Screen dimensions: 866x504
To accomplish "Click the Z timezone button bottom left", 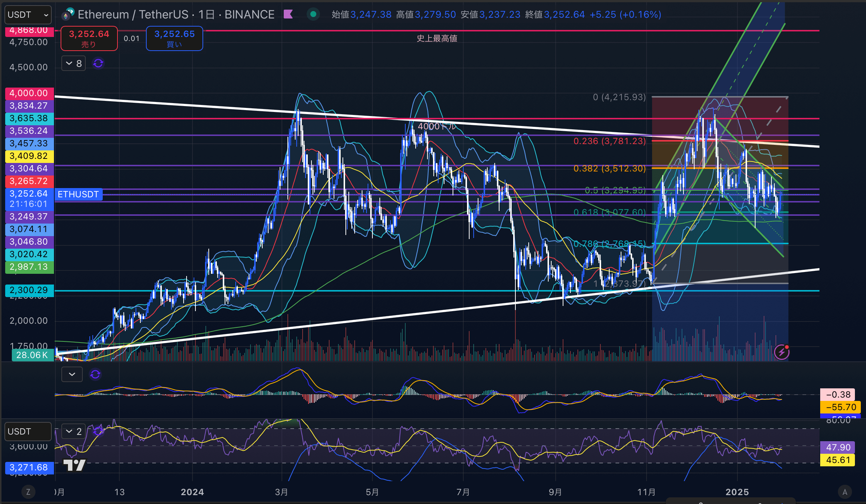I will [28, 492].
